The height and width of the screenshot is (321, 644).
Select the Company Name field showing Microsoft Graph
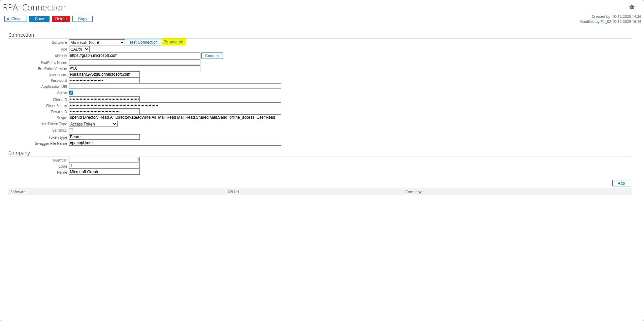pyautogui.click(x=104, y=172)
